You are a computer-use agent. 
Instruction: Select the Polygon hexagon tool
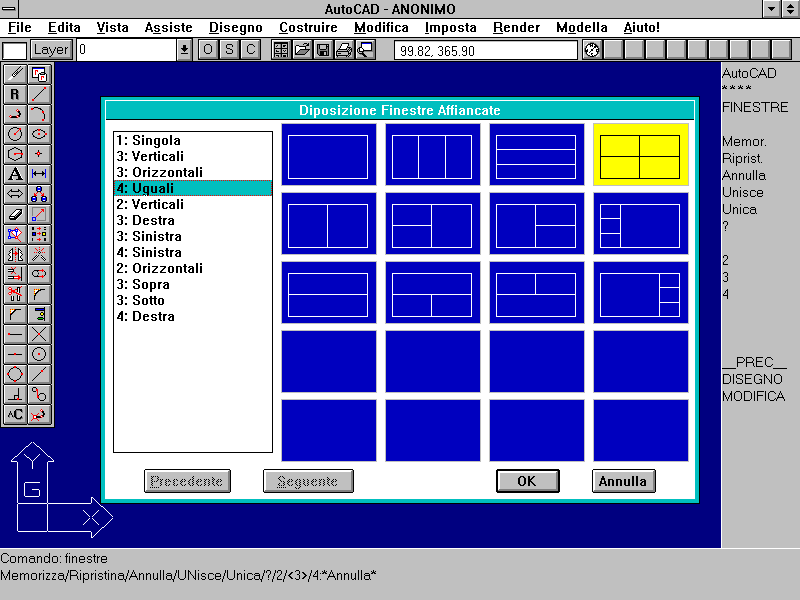(x=15, y=154)
